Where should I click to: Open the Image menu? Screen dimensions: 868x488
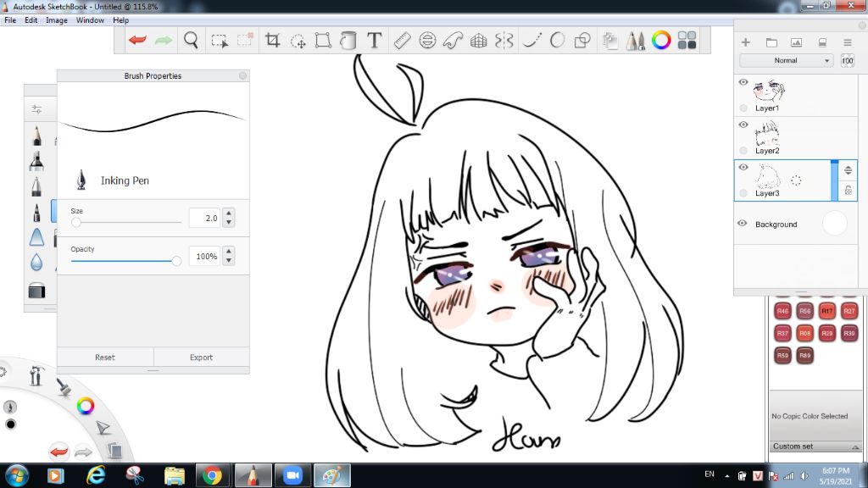click(x=57, y=20)
